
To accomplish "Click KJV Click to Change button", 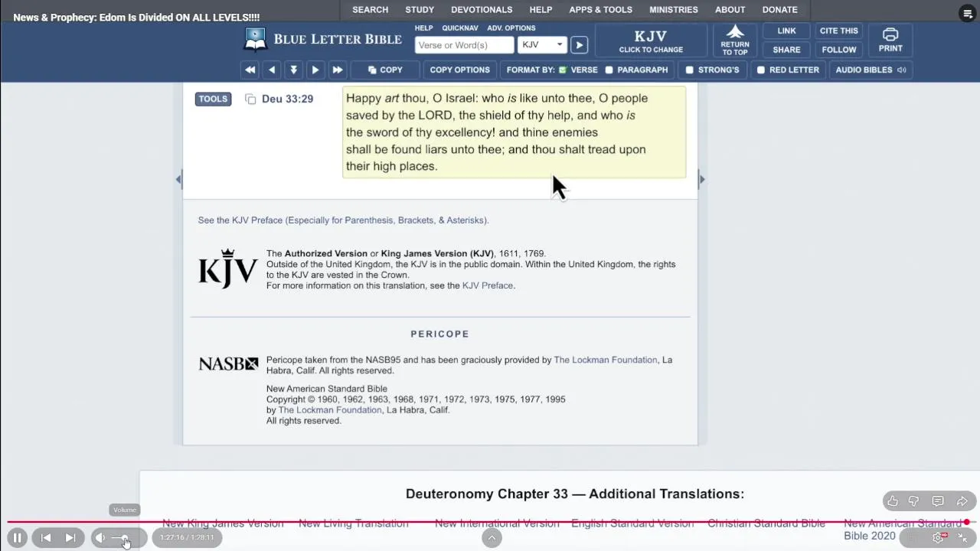I will (x=651, y=41).
